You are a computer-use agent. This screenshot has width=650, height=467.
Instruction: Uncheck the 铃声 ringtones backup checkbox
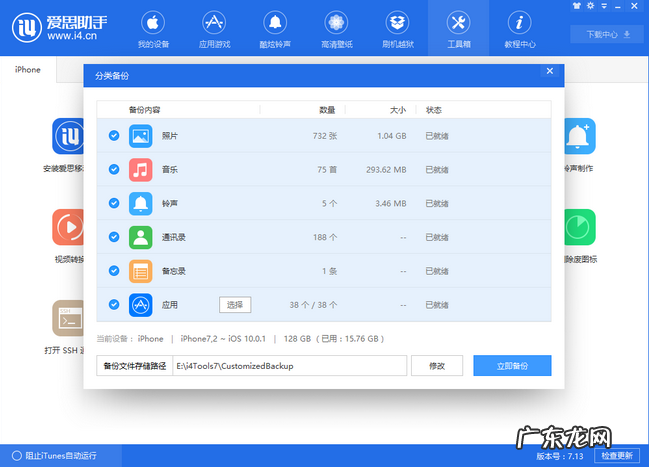[114, 203]
